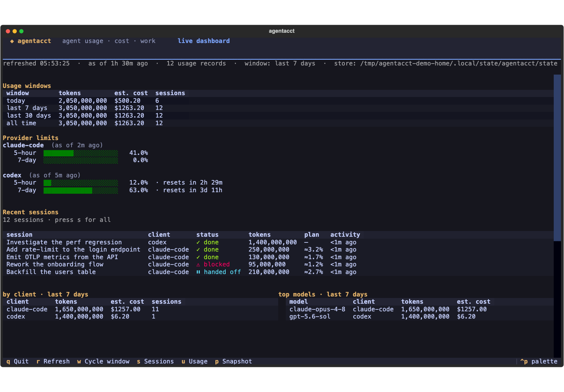
Task: Click the 'model' column header in top models
Action: [298, 302]
